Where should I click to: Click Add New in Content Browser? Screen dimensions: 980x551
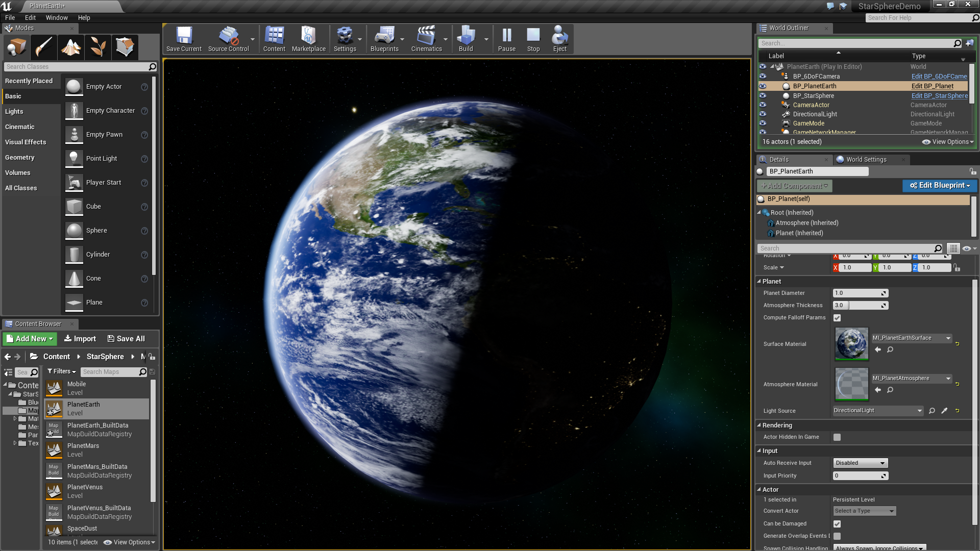30,339
